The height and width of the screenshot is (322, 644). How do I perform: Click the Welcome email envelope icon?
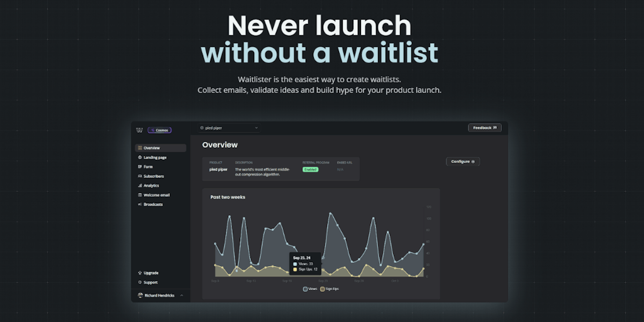(140, 195)
